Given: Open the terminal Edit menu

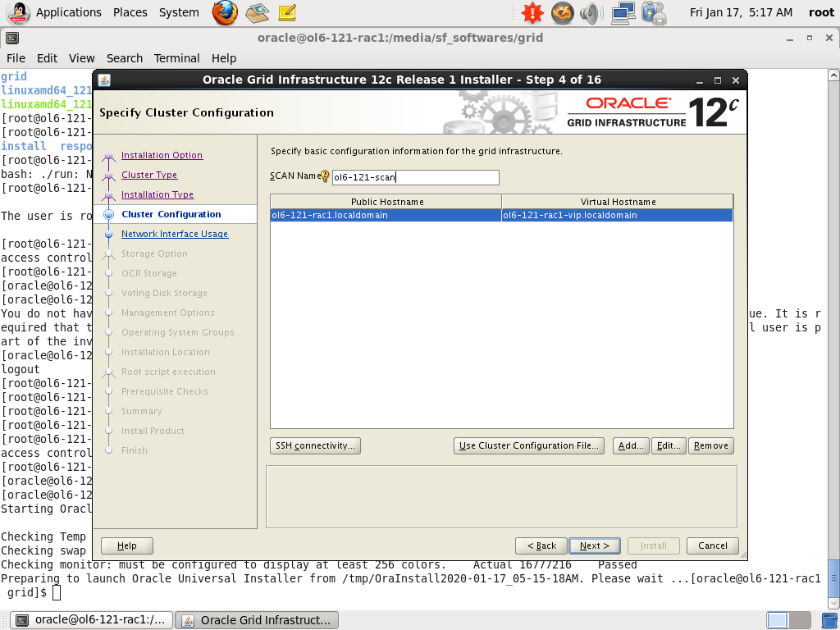Looking at the screenshot, I should tap(47, 58).
